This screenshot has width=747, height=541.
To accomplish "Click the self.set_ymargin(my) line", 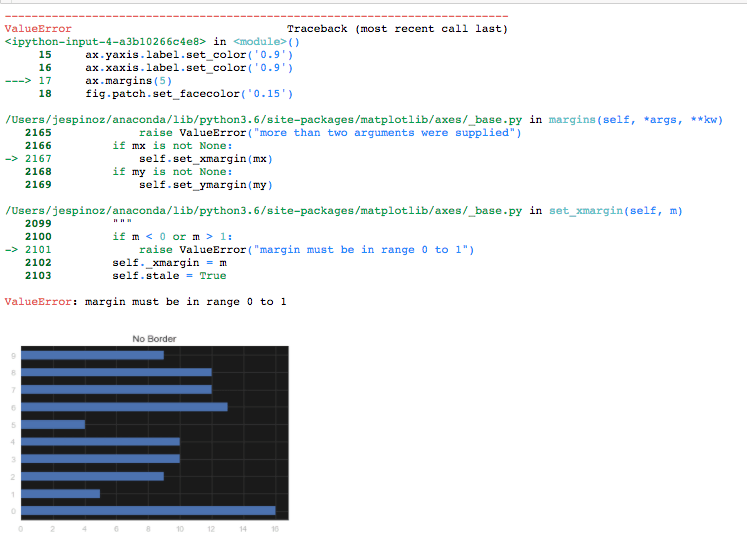I will click(x=205, y=185).
